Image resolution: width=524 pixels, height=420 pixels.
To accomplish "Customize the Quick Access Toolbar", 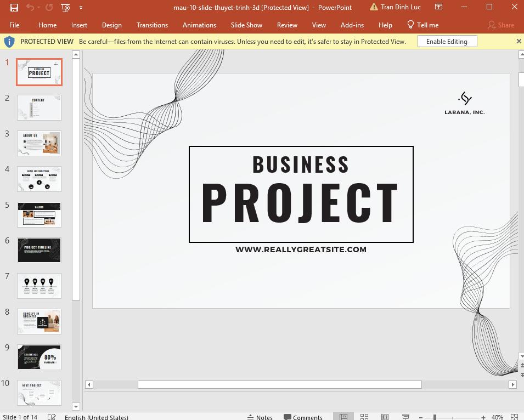I will [x=80, y=8].
